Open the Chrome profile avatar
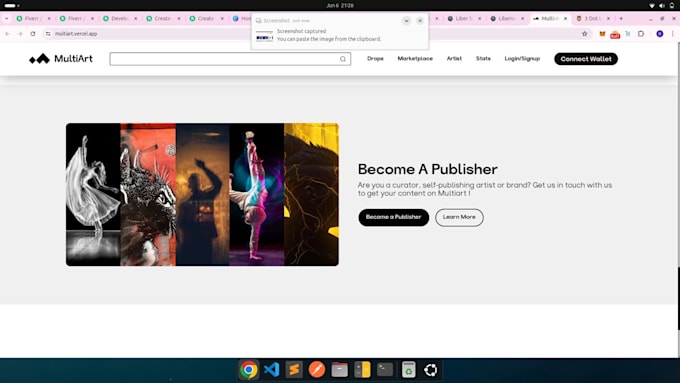The height and width of the screenshot is (383, 680). (x=660, y=33)
